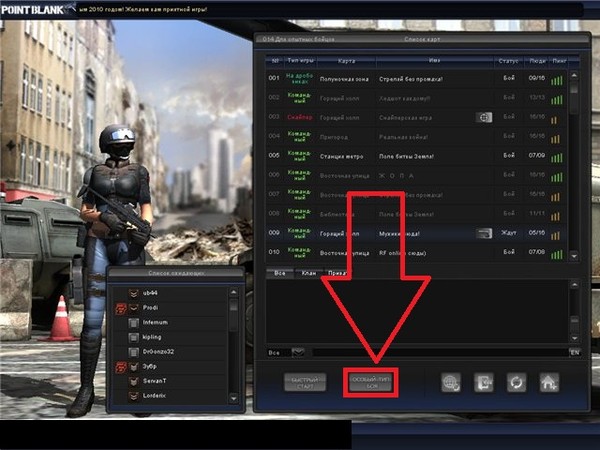Image resolution: width=600 pixels, height=450 pixels.
Task: Click waiting list scroll down arrow
Action: point(234,398)
